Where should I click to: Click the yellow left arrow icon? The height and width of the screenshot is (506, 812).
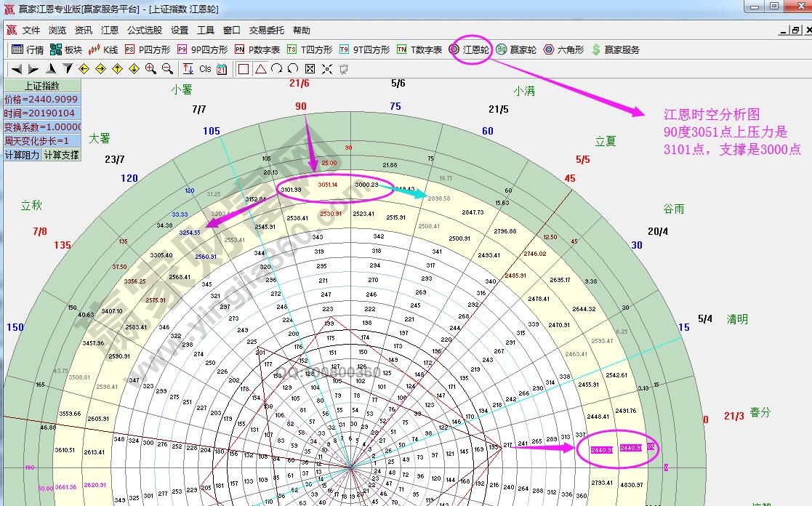(84, 69)
